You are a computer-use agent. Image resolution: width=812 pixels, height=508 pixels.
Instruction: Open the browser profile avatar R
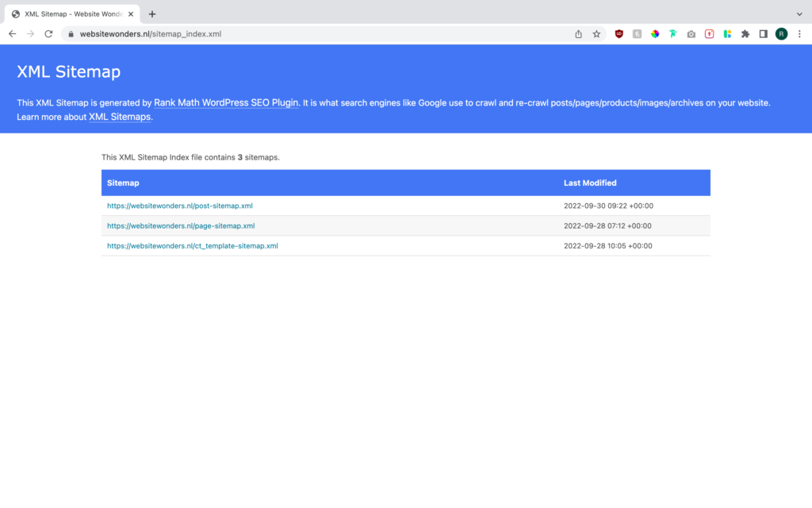pyautogui.click(x=780, y=33)
